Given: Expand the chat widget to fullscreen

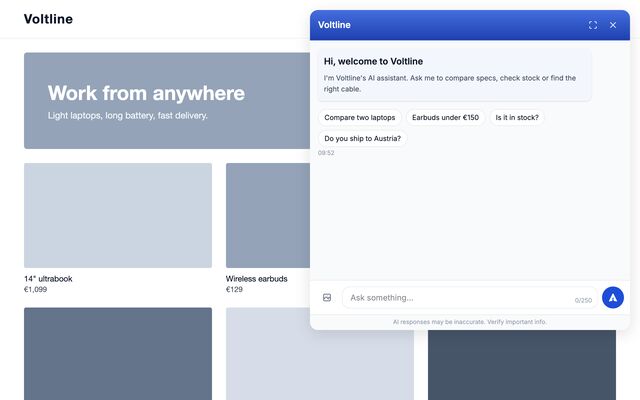Looking at the screenshot, I should coord(593,25).
